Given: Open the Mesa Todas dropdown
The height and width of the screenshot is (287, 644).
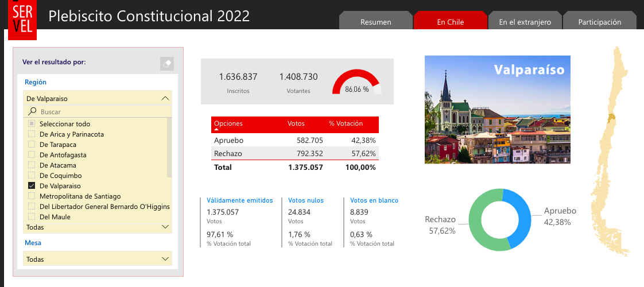Looking at the screenshot, I should click(x=98, y=259).
